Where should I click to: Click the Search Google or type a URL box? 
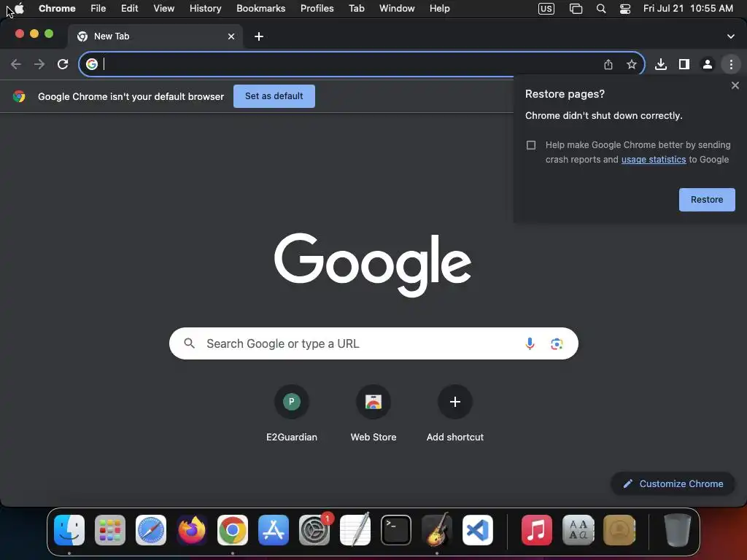tap(373, 343)
